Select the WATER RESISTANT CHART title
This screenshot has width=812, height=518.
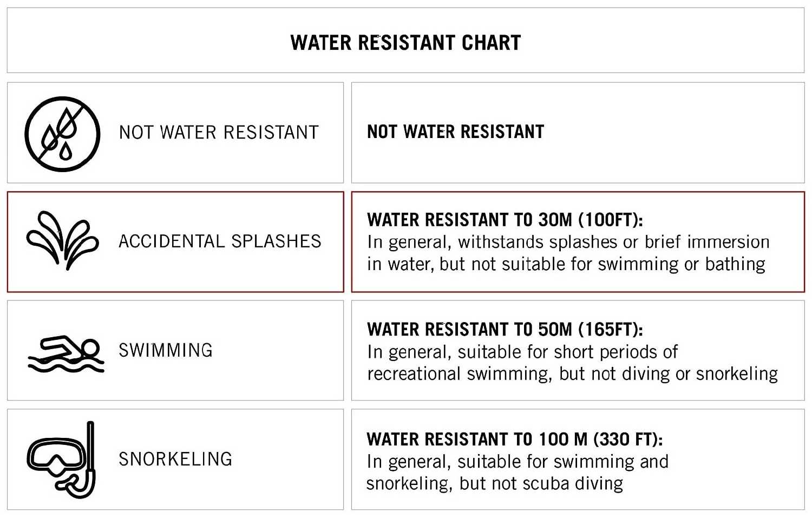tap(405, 42)
